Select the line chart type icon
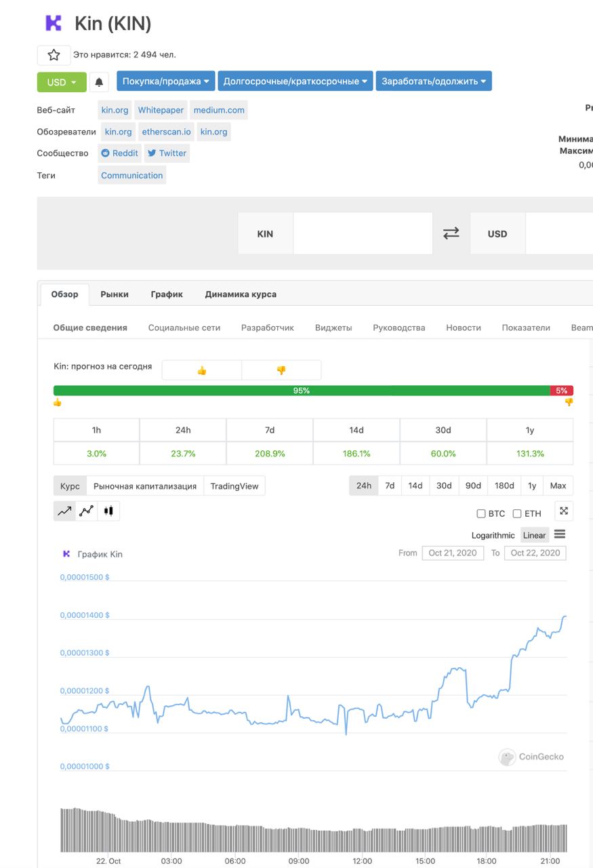Screen dimensions: 593x868 [x=65, y=511]
